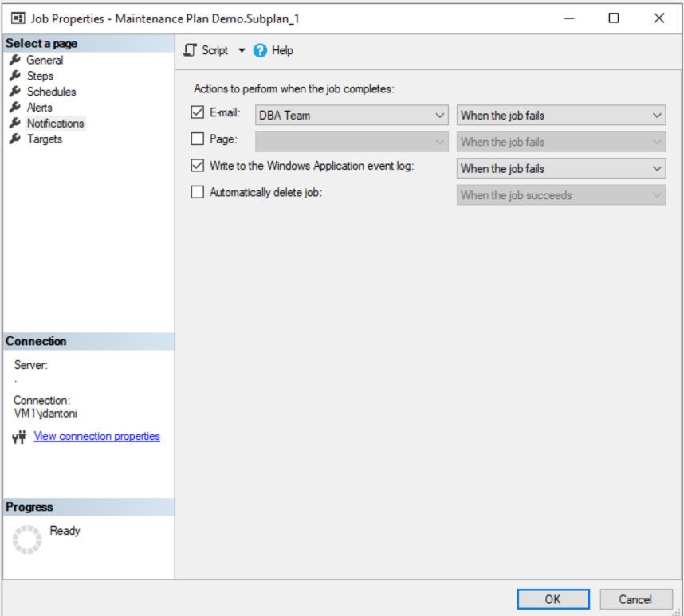Image resolution: width=684 pixels, height=616 pixels.
Task: Expand the Script dropdown arrow
Action: pyautogui.click(x=242, y=50)
